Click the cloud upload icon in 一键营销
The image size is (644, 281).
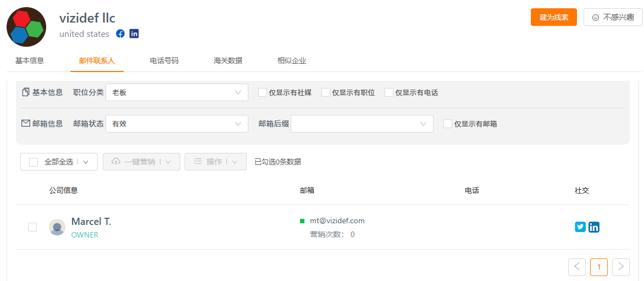pos(116,162)
